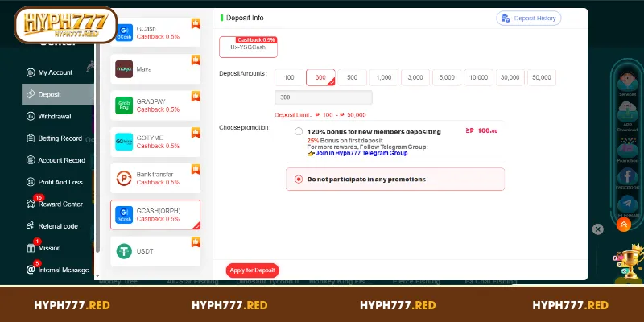Choose the selected 300 deposit amount

point(320,77)
